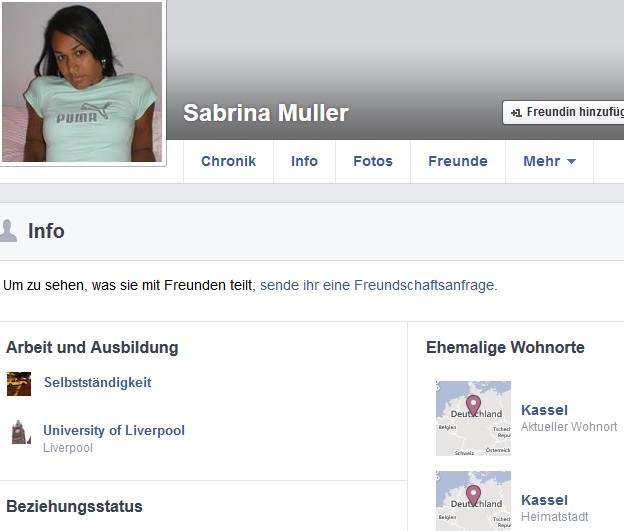The width and height of the screenshot is (624, 531).
Task: Click the Freundin hinzufügen button
Action: pyautogui.click(x=564, y=112)
